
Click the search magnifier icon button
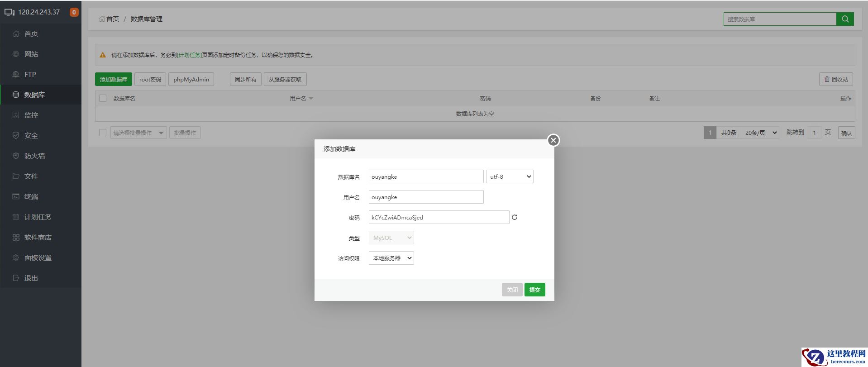[845, 19]
